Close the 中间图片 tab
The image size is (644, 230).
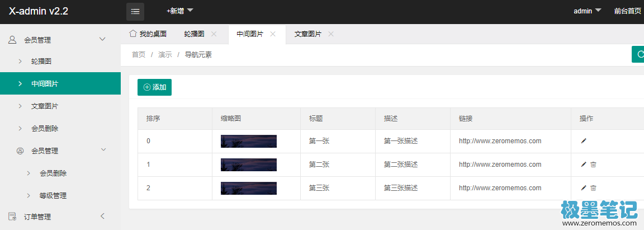point(273,34)
